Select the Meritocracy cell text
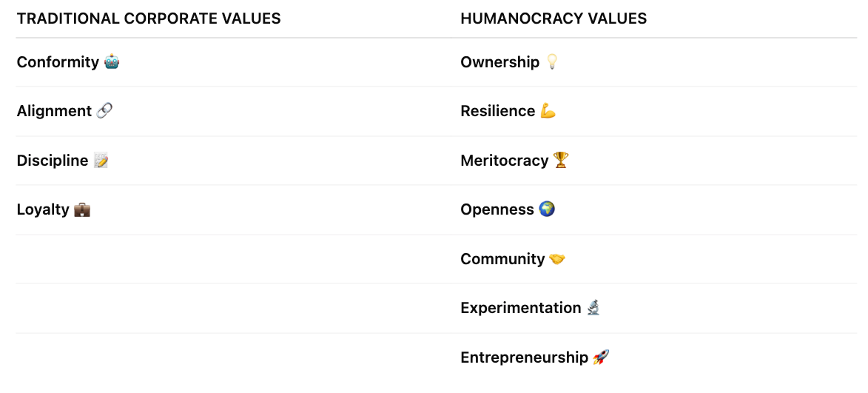This screenshot has height=393, width=868. coord(504,161)
